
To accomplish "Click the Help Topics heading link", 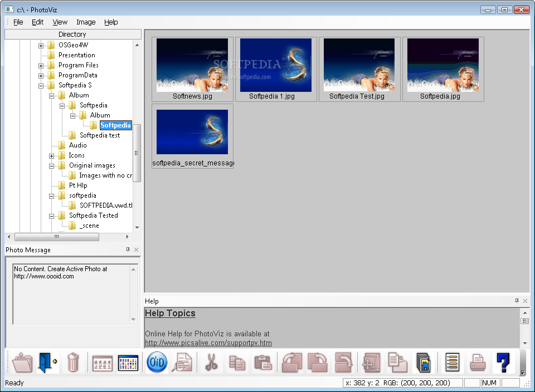I will coord(170,313).
